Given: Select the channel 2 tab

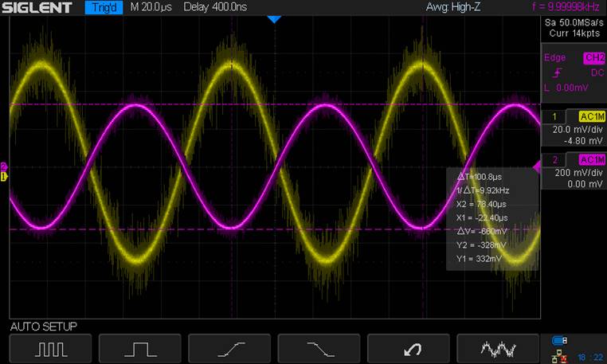Looking at the screenshot, I should coord(554,159).
